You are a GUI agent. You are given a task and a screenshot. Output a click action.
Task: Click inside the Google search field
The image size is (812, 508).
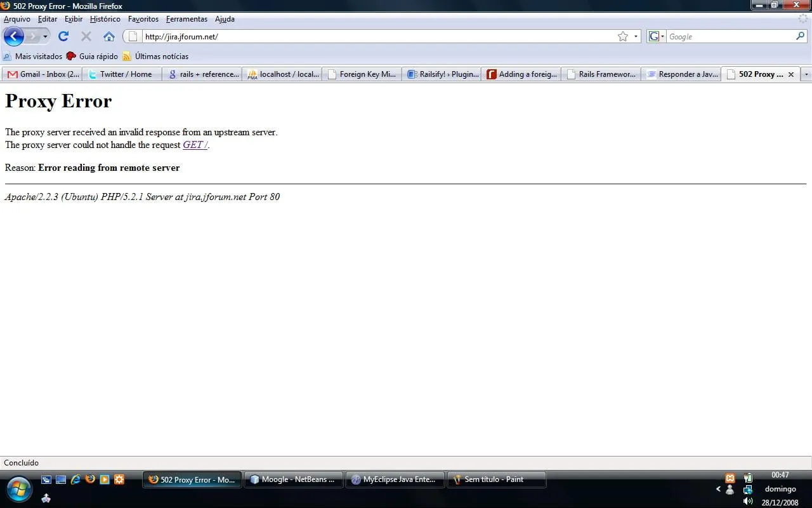pos(730,37)
